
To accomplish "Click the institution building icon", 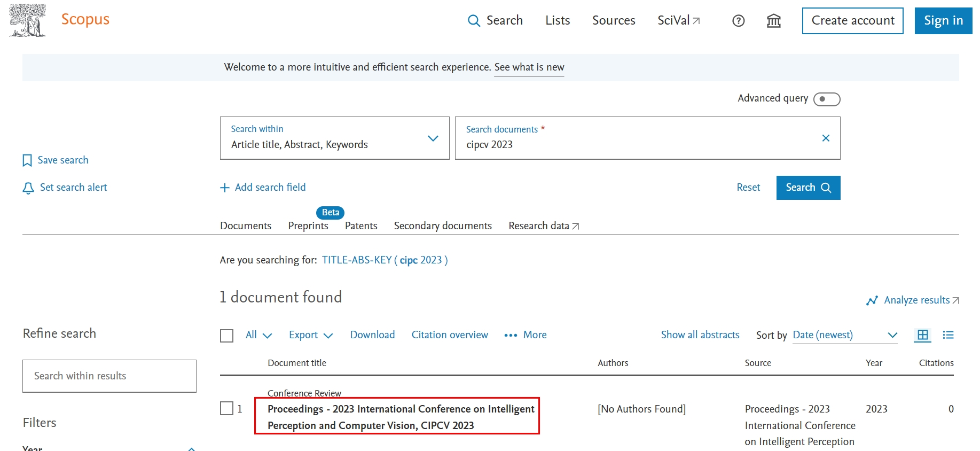I will point(773,21).
